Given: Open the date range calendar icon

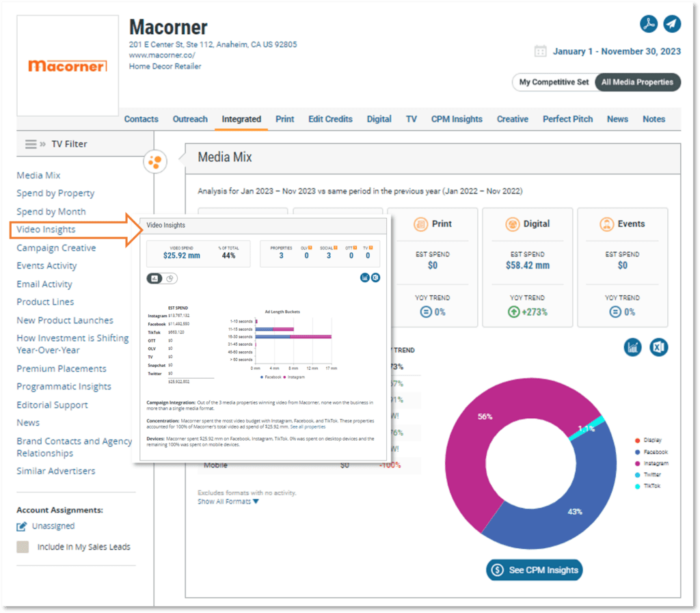Looking at the screenshot, I should pos(540,51).
